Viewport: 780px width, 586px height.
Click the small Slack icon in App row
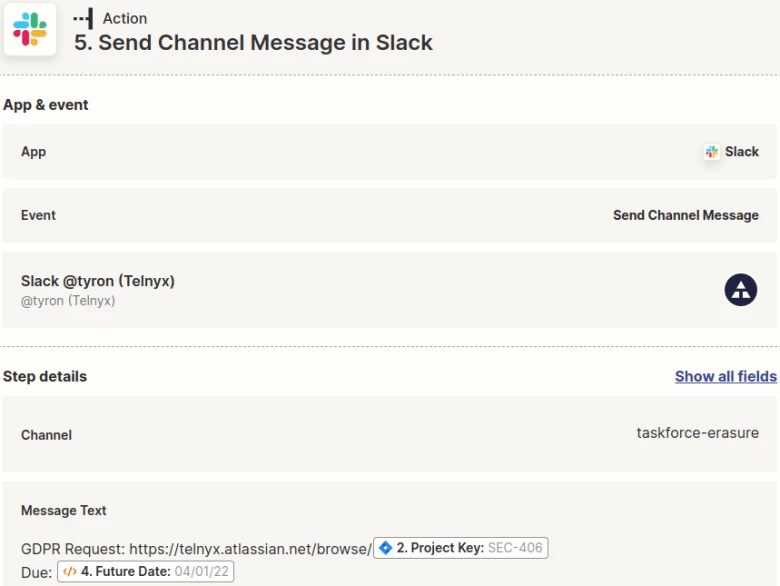(712, 152)
